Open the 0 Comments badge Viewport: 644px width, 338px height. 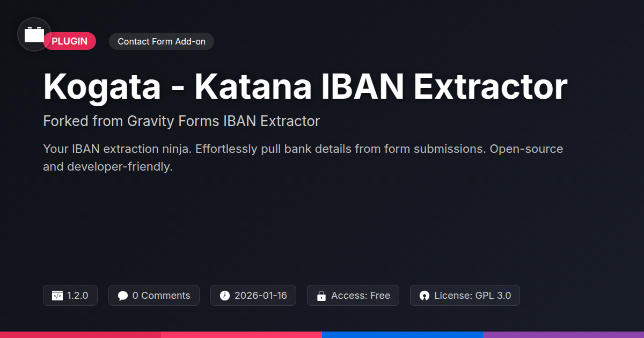[x=154, y=296]
